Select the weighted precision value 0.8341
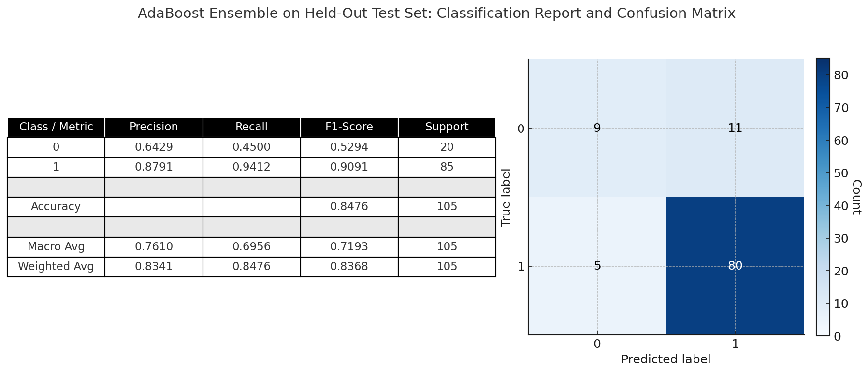 pyautogui.click(x=154, y=267)
